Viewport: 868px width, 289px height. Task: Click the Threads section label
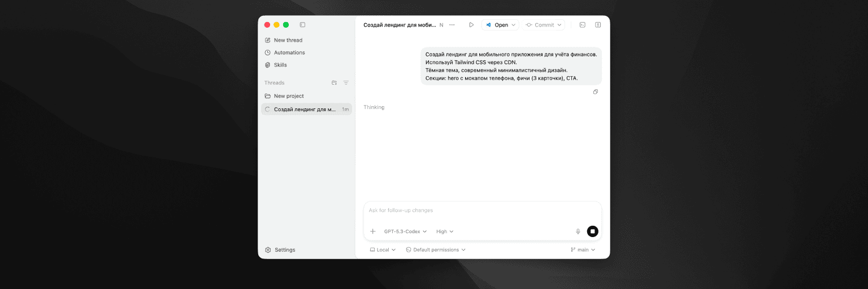[274, 82]
